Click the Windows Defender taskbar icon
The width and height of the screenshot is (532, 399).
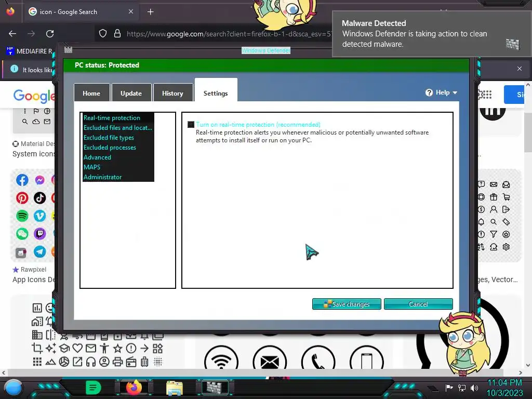tap(215, 388)
